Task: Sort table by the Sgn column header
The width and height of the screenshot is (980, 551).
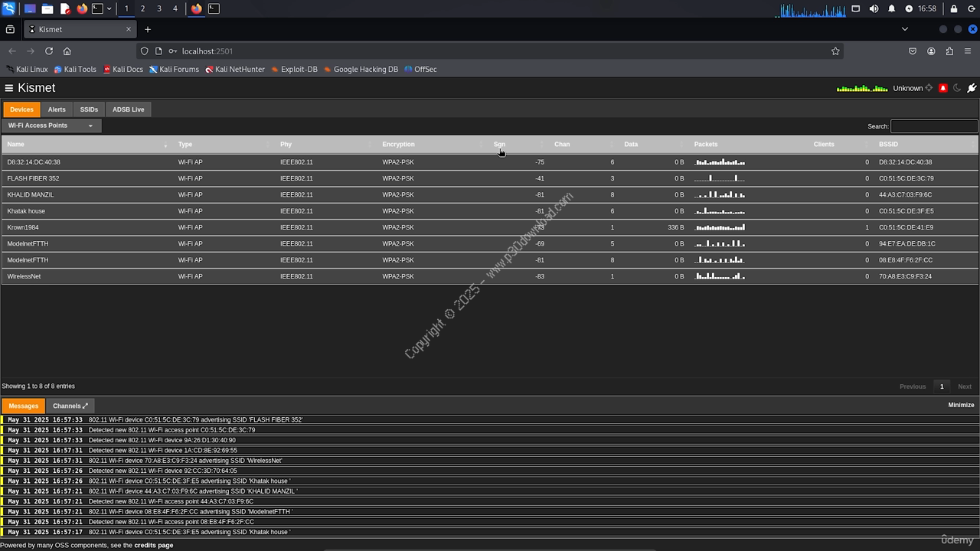Action: [499, 144]
